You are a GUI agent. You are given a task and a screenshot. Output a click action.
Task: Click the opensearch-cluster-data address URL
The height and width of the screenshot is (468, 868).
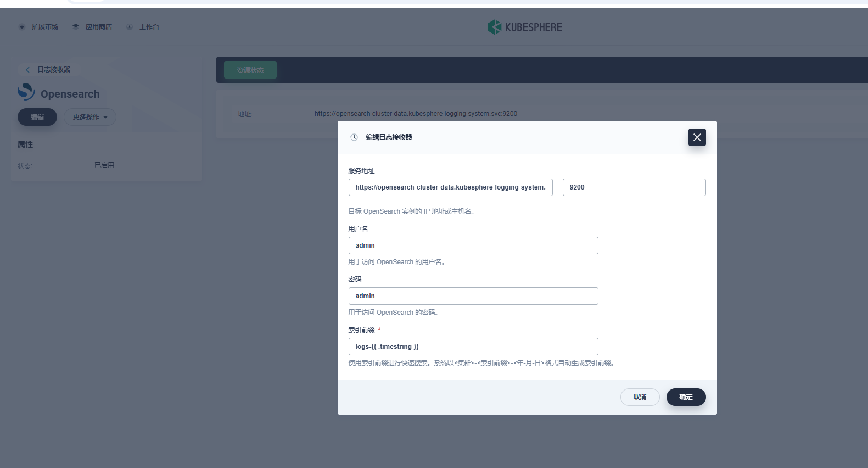click(x=416, y=114)
